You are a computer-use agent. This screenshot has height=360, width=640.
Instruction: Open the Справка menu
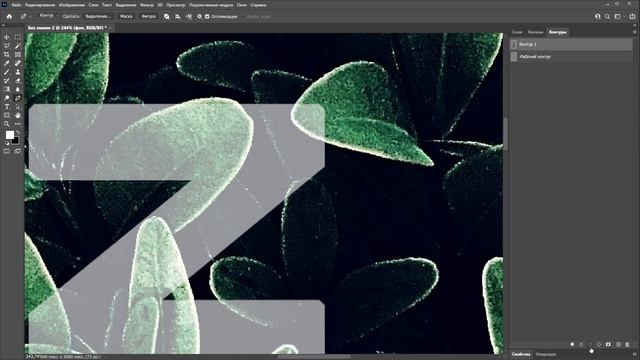[258, 5]
